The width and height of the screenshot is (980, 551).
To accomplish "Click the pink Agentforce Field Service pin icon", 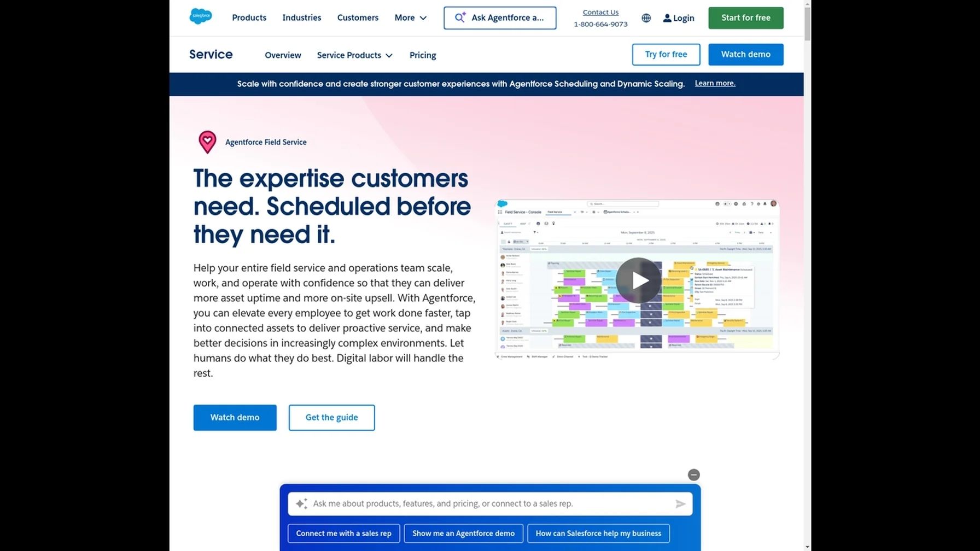I will (207, 142).
